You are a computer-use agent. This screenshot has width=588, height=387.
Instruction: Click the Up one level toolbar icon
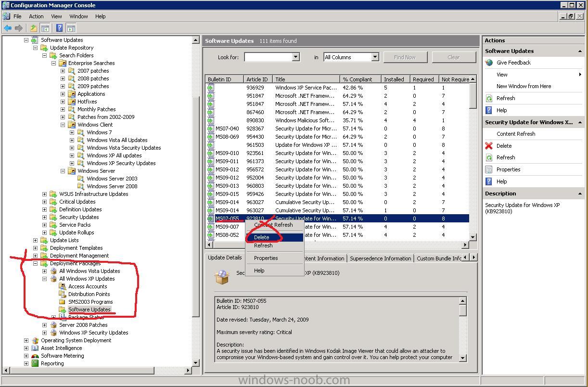tap(33, 28)
